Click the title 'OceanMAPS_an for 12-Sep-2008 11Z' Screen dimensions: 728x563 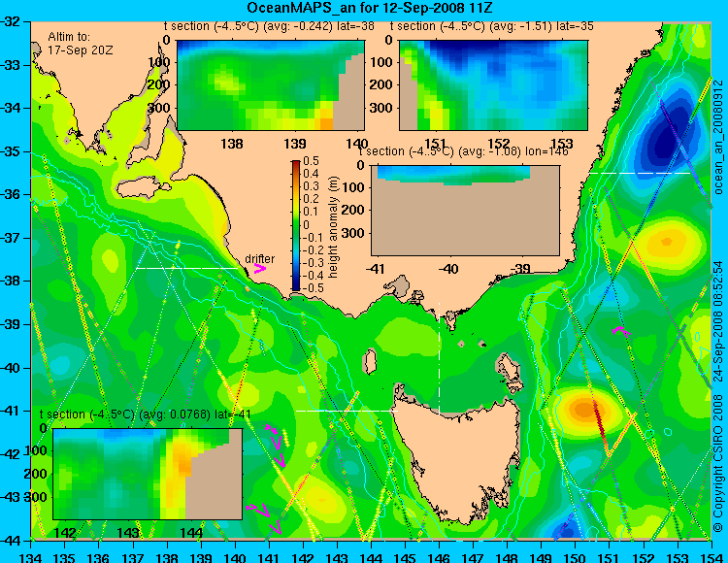370,8
